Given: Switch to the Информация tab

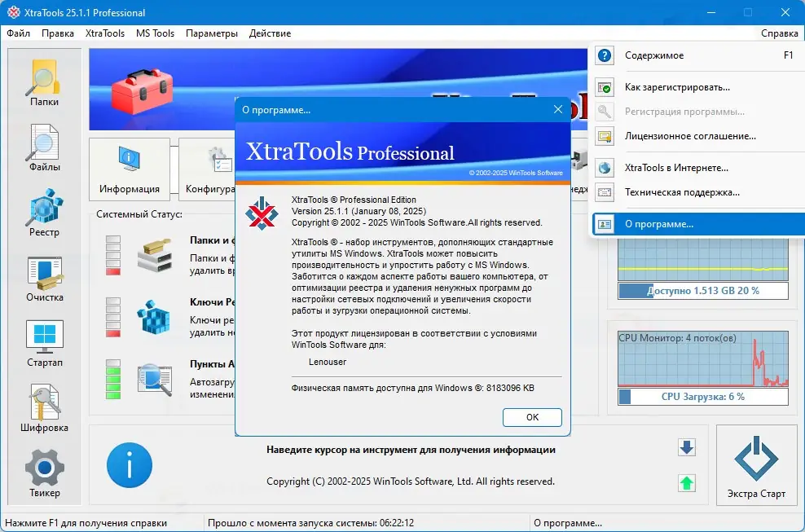Looking at the screenshot, I should pyautogui.click(x=130, y=169).
